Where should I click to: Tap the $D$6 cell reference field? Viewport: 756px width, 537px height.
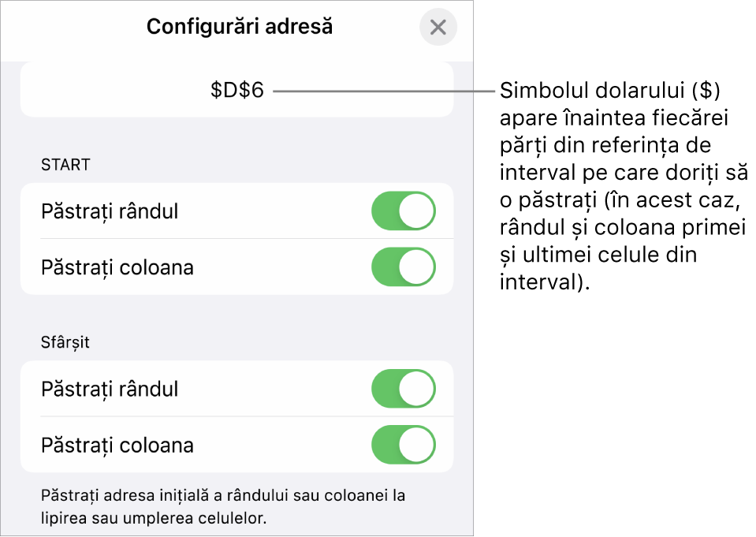point(236,91)
